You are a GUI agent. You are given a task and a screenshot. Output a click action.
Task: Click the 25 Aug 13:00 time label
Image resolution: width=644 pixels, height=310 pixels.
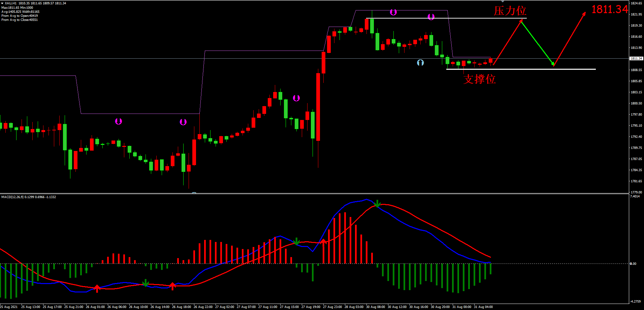tap(31, 307)
